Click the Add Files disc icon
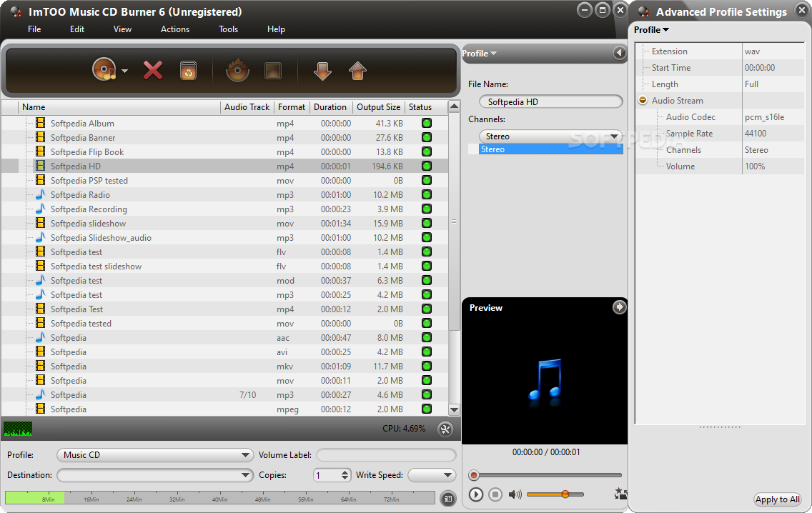Screen dimensions: 812x513 click(x=104, y=70)
